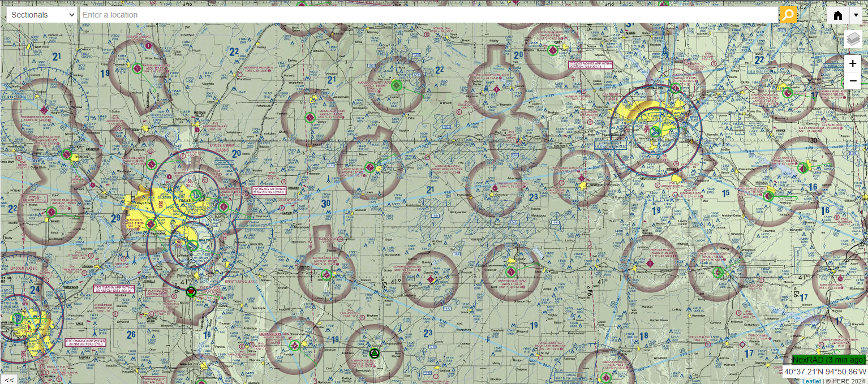Zoom in with the plus button
The image size is (868, 384).
853,64
